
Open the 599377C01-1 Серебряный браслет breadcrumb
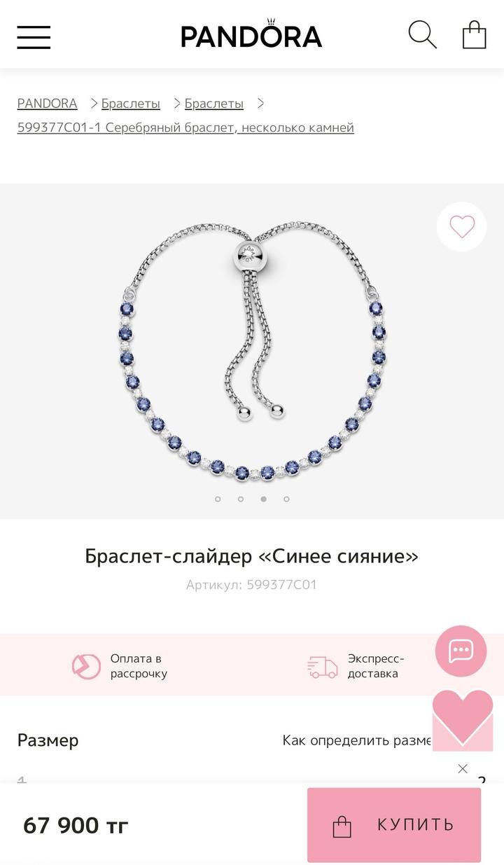[185, 127]
